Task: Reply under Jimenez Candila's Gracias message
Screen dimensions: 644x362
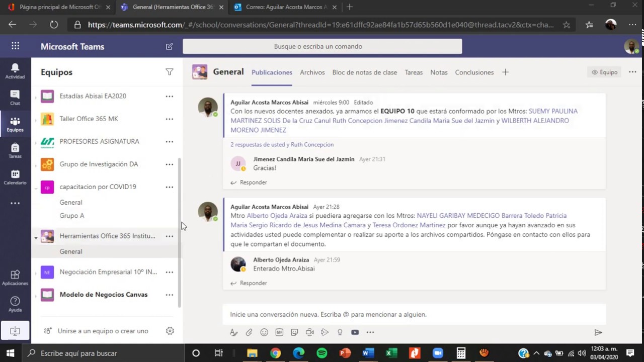Action: [249, 183]
